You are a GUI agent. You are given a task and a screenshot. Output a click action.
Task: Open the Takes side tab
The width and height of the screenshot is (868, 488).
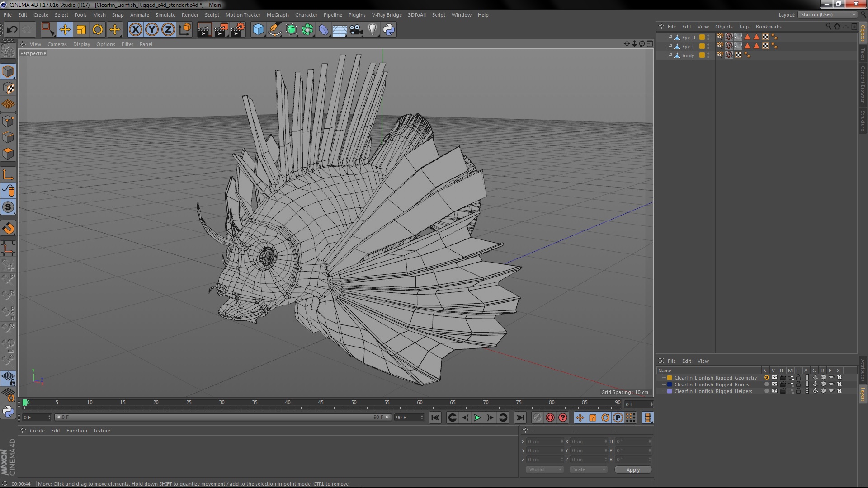(x=863, y=54)
